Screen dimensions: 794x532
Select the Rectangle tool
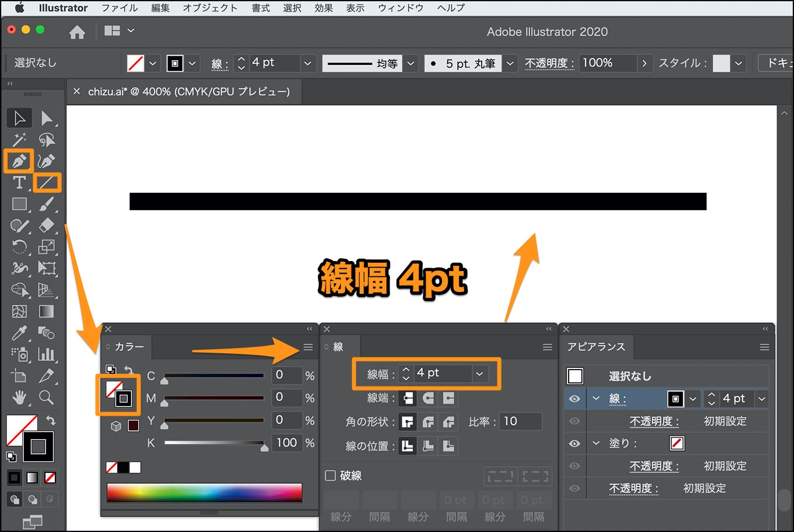(19, 204)
